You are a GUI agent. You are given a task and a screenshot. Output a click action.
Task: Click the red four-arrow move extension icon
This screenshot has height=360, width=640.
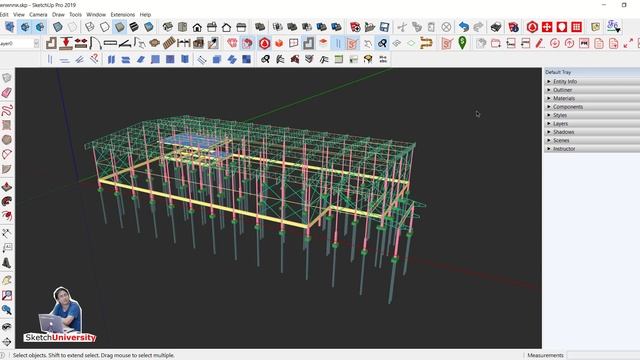(x=547, y=27)
